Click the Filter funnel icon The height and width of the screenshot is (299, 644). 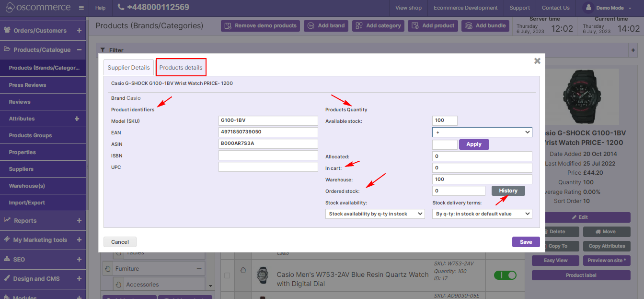pyautogui.click(x=103, y=50)
